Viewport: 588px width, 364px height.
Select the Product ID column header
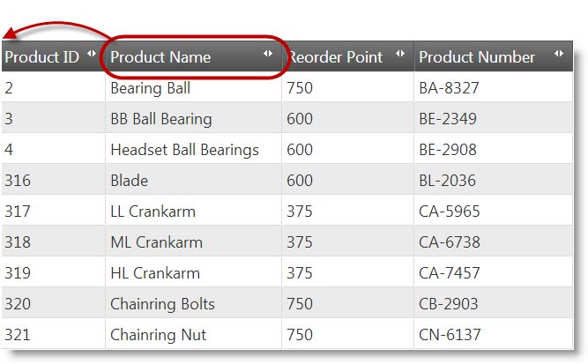41,57
